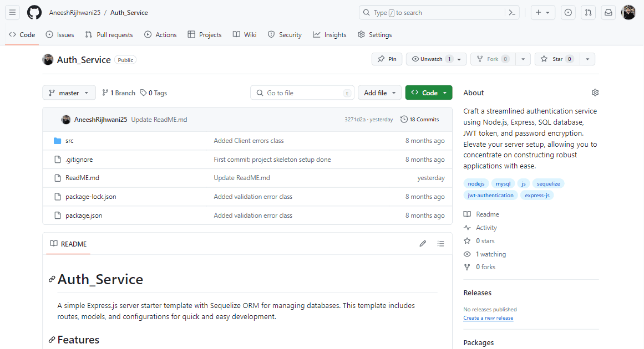Click the gear icon beside About
Screen dimensions: 644x349
click(595, 93)
